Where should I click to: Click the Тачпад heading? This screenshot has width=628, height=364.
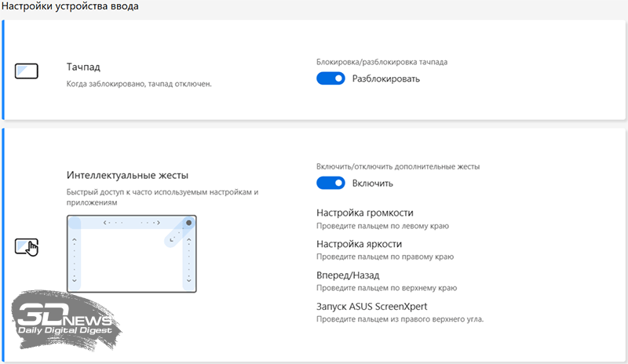pos(83,67)
